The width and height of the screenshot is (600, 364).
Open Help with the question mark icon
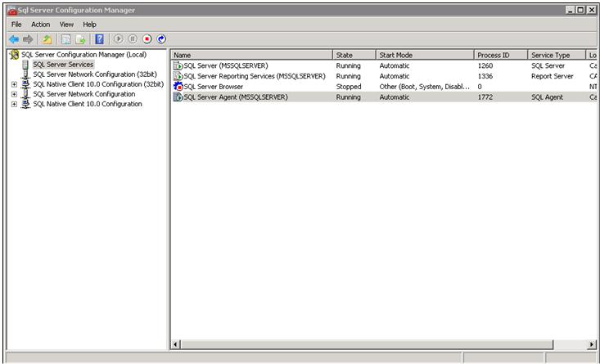coord(100,39)
